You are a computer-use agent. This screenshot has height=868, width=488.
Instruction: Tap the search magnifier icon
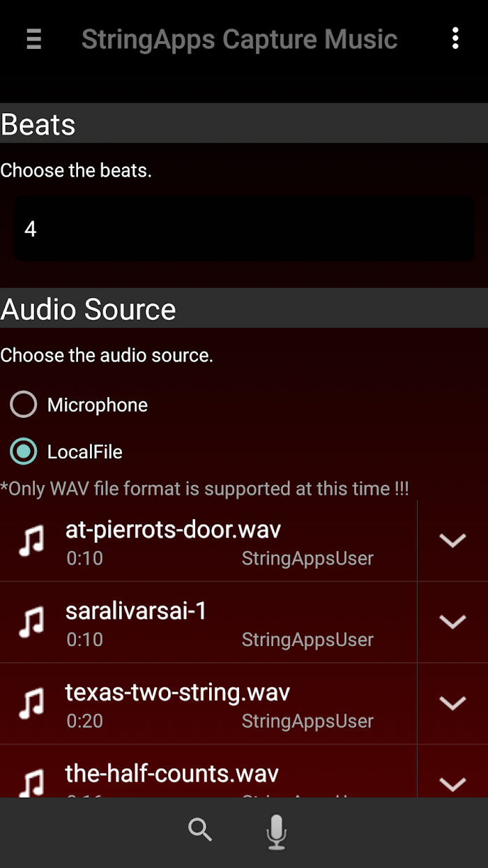point(200,830)
